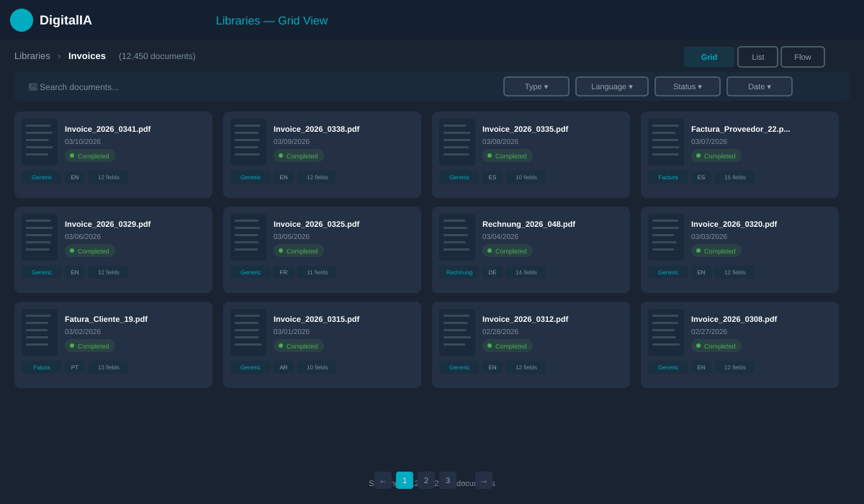The height and width of the screenshot is (504, 864).
Task: Open the Status filter dropdown
Action: click(687, 86)
